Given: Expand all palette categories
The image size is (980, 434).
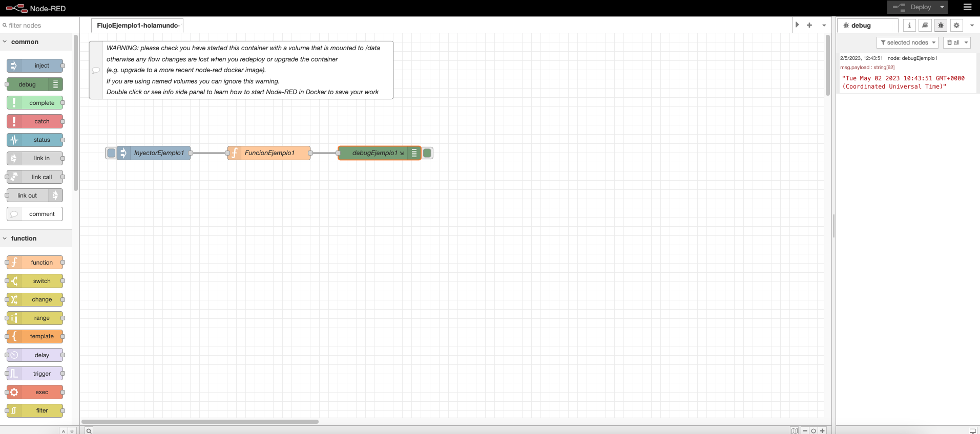Looking at the screenshot, I should 72,431.
